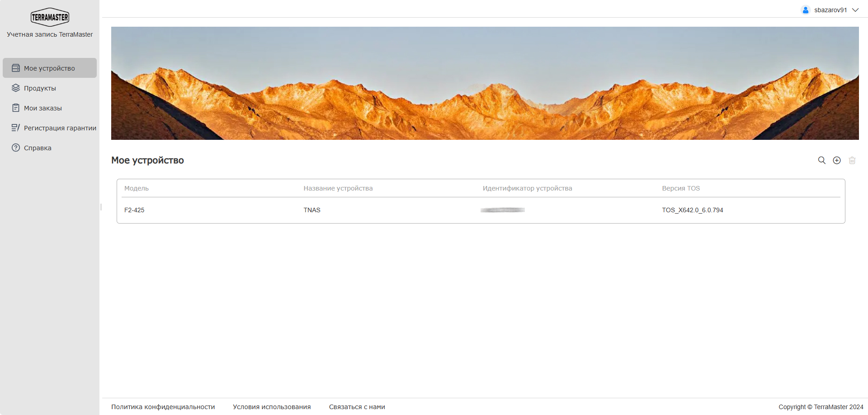Screen dimensions: 868x415
Task: Click the sidebar collapse handle
Action: [x=101, y=207]
